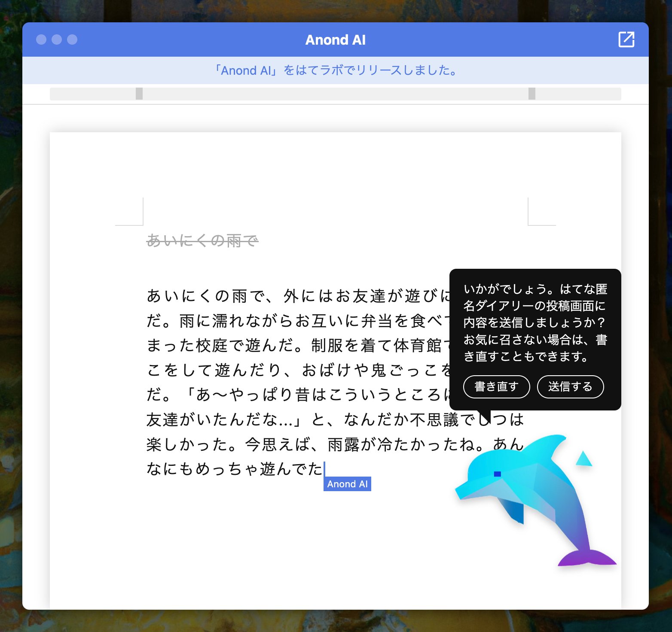672x632 pixels.
Task: Click the small triangle beside the dolphin
Action: 583,459
